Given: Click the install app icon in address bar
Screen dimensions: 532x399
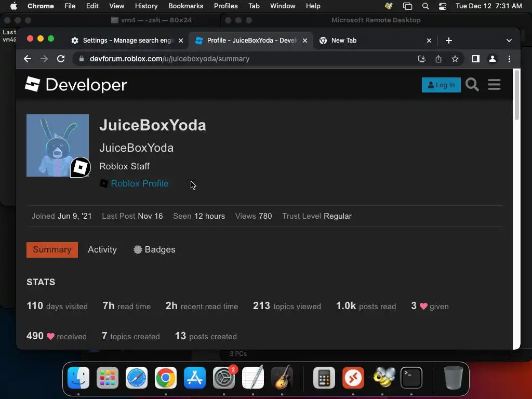Looking at the screenshot, I should tap(422, 59).
